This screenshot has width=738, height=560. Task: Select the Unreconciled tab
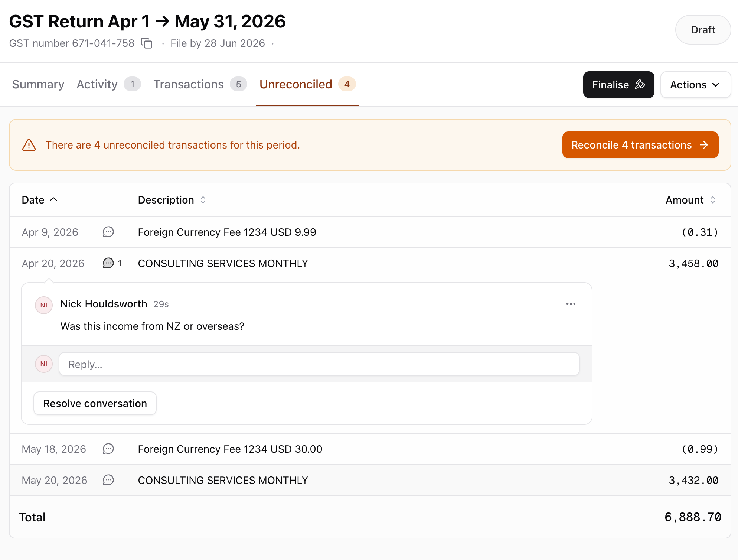click(x=307, y=84)
